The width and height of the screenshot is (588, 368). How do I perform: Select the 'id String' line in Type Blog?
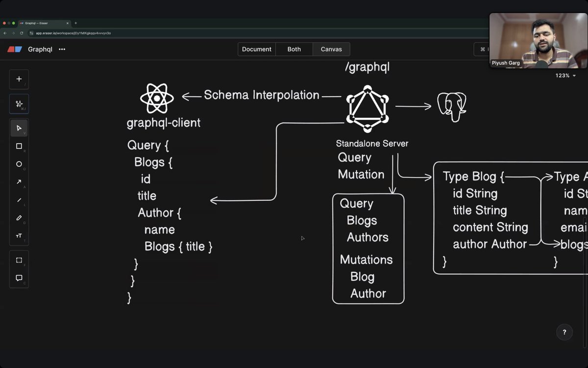tap(475, 194)
